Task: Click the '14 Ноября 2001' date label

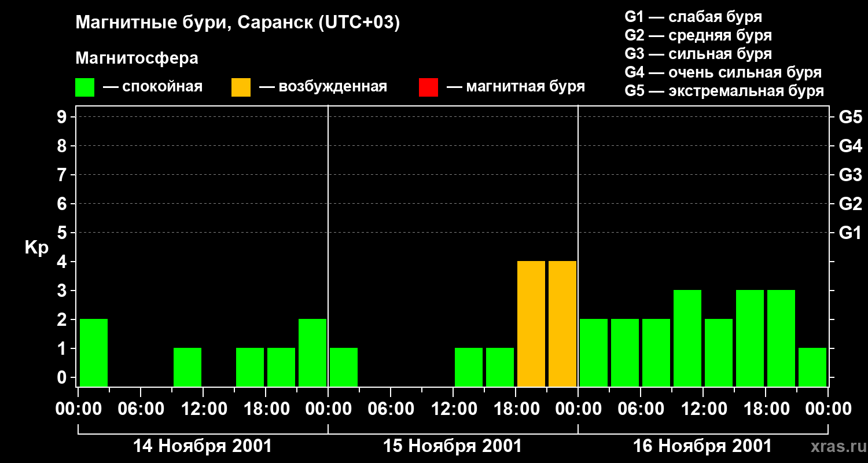Action: (203, 446)
